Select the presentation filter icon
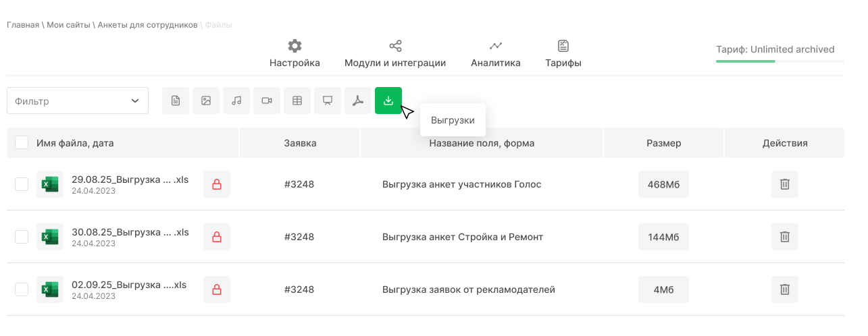The image size is (868, 336). (x=328, y=101)
